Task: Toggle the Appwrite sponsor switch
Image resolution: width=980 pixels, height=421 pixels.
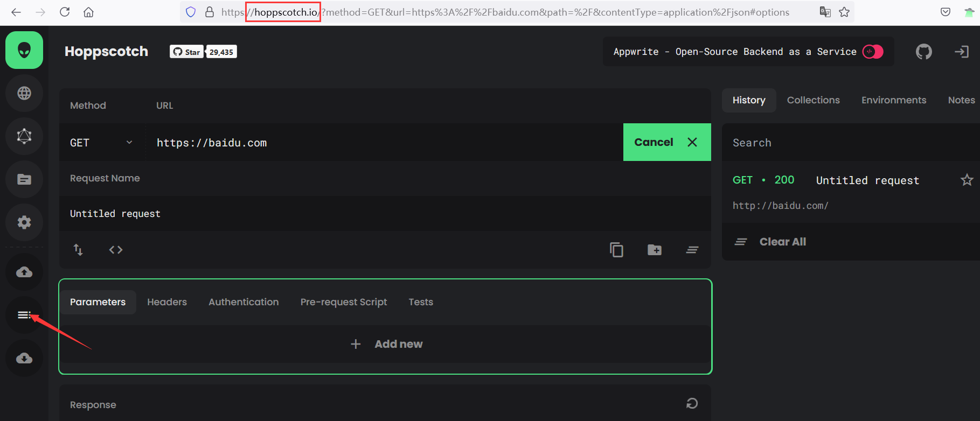Action: coord(873,52)
